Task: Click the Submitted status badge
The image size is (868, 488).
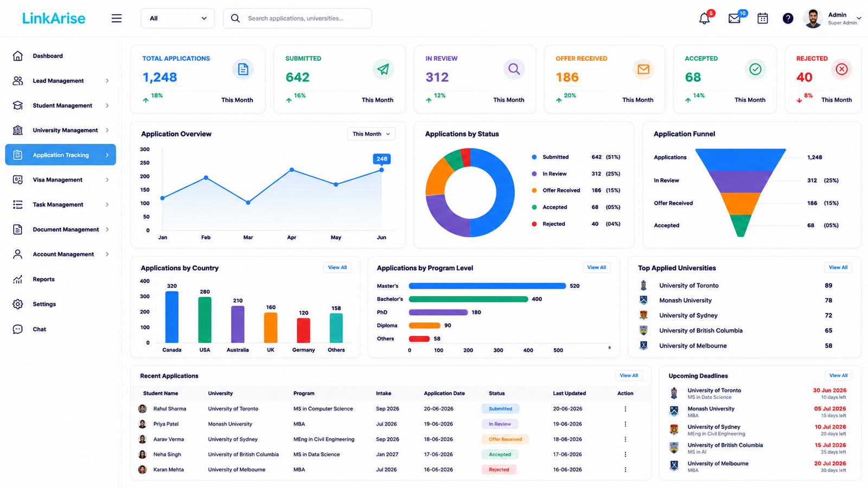Action: (500, 409)
